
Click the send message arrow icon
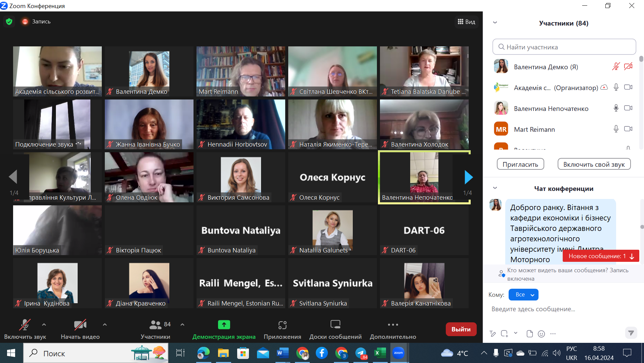(631, 333)
